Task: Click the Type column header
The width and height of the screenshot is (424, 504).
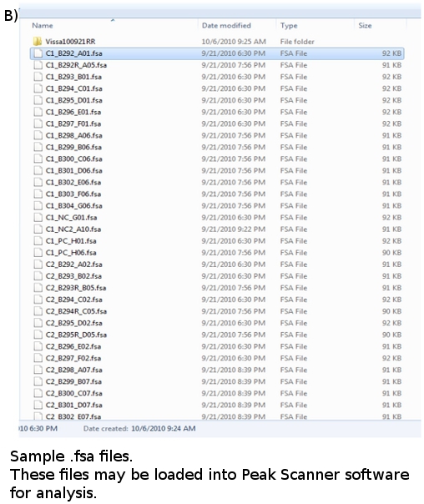Action: click(289, 25)
